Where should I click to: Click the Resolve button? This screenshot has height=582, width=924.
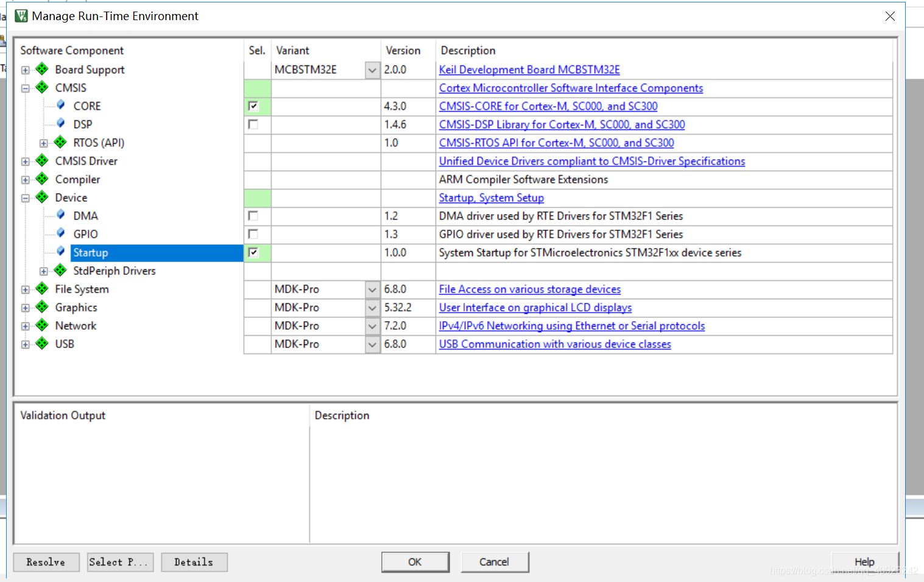pyautogui.click(x=46, y=562)
